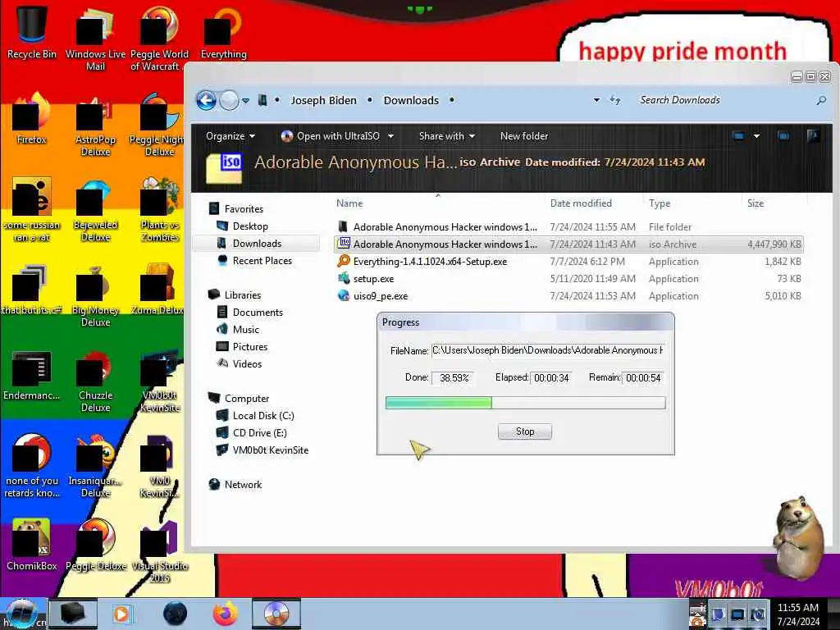Open ChomikBox desktop icon
The image size is (840, 630).
pyautogui.click(x=32, y=545)
